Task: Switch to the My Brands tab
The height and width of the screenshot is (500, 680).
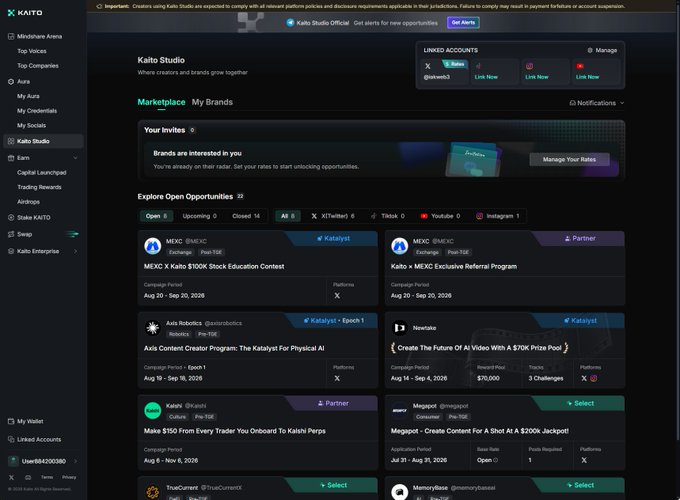Action: point(212,102)
